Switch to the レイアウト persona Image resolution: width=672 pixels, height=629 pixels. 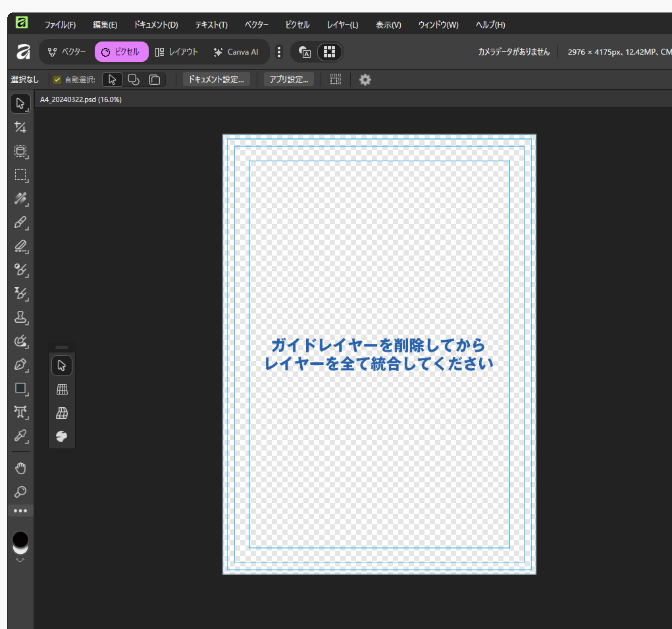(x=176, y=52)
